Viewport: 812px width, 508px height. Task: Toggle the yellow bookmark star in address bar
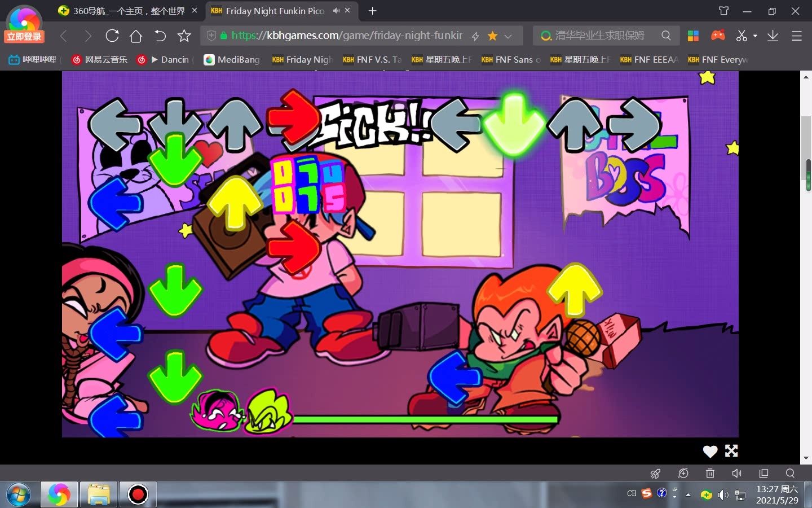pos(492,36)
